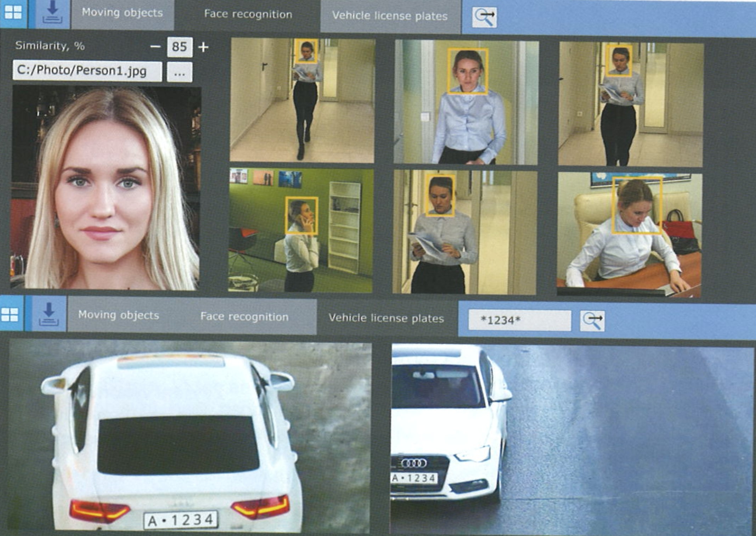
Task: Select the Face recognition tab in the lower panel
Action: pos(244,317)
